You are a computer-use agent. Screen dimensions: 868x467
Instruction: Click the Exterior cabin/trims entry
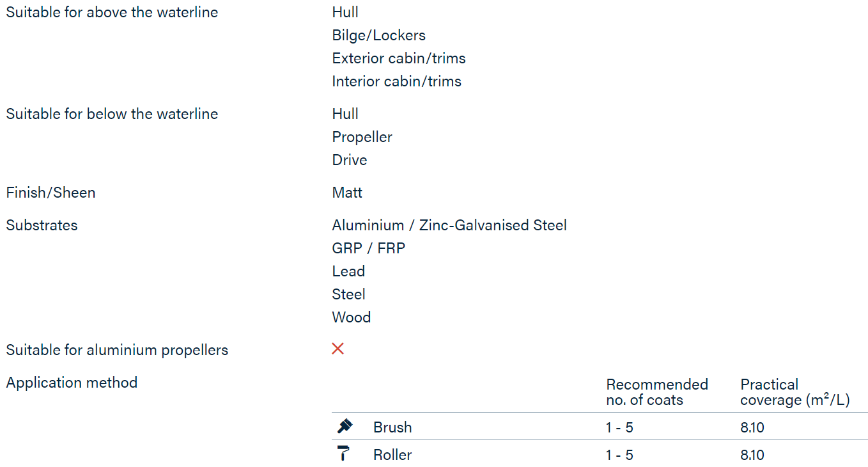pyautogui.click(x=399, y=58)
